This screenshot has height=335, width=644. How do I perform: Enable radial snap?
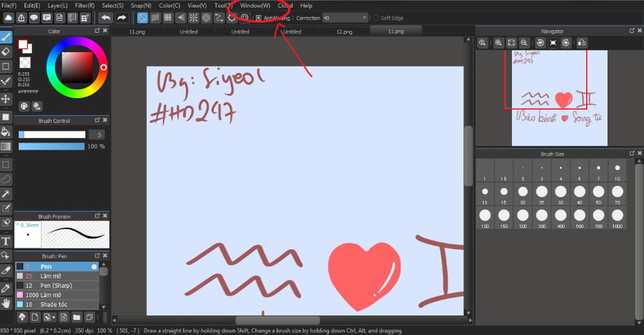(x=194, y=18)
